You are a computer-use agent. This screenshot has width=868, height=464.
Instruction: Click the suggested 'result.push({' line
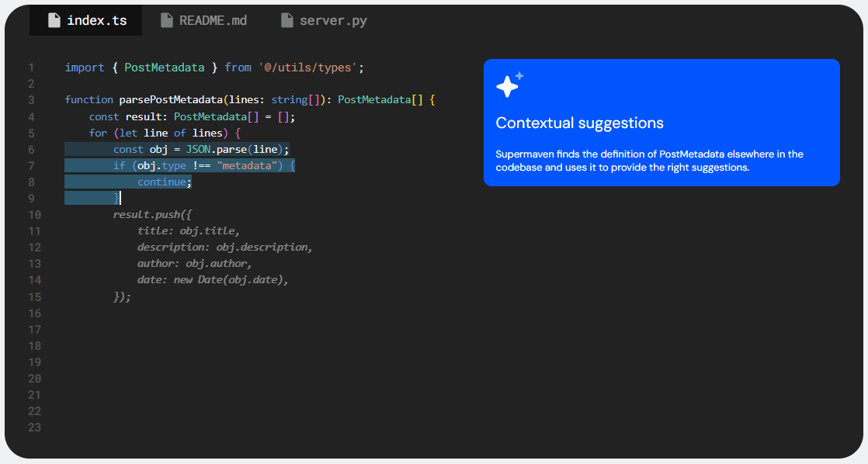point(152,215)
